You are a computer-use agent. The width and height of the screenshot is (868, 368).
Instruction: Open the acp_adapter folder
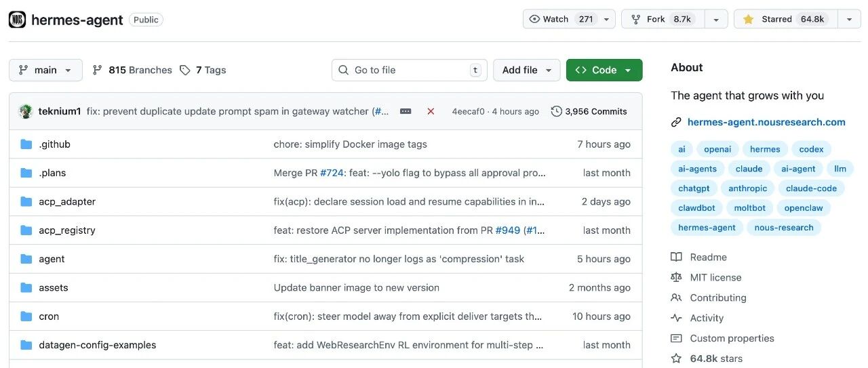coord(67,201)
